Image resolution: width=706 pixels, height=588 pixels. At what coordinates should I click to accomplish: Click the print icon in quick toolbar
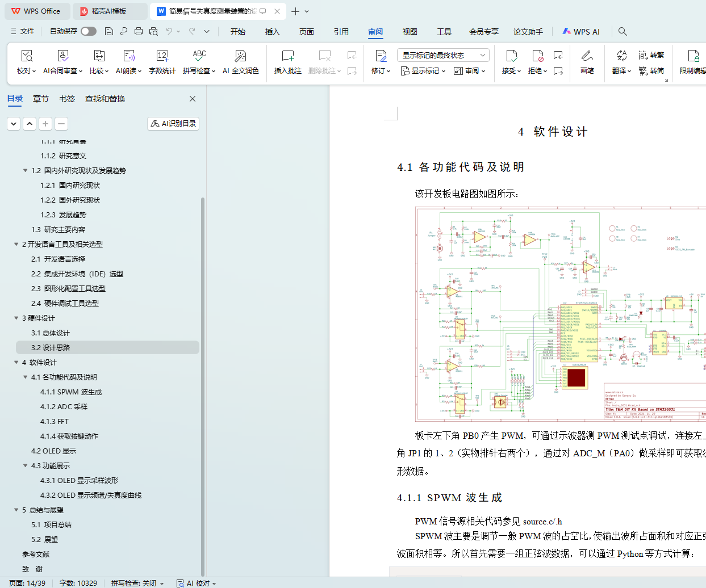point(139,31)
